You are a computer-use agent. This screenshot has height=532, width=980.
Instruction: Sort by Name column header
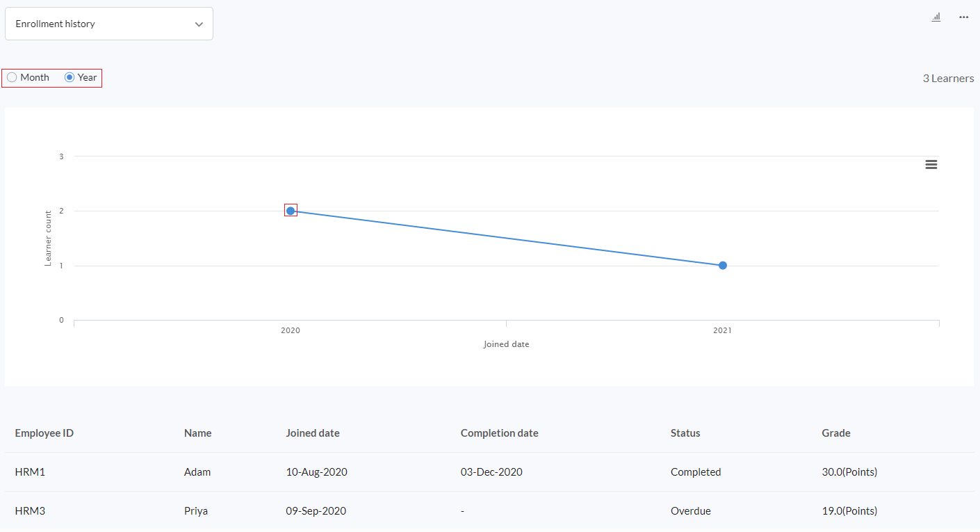(x=197, y=433)
